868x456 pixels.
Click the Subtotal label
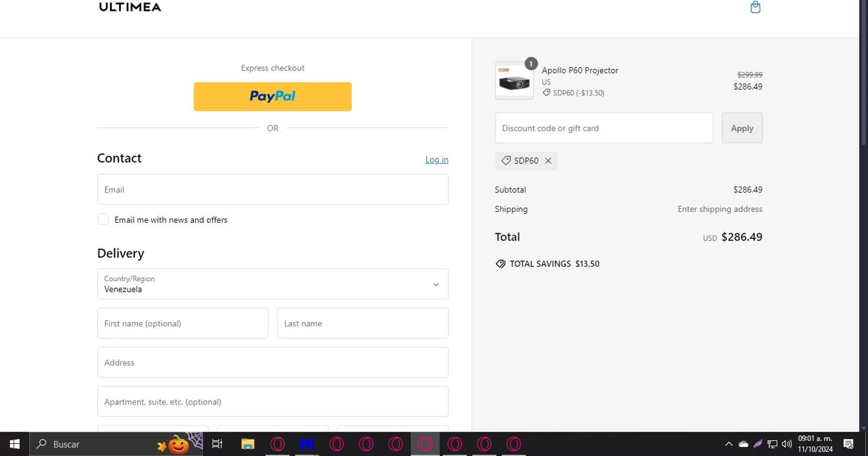click(510, 189)
